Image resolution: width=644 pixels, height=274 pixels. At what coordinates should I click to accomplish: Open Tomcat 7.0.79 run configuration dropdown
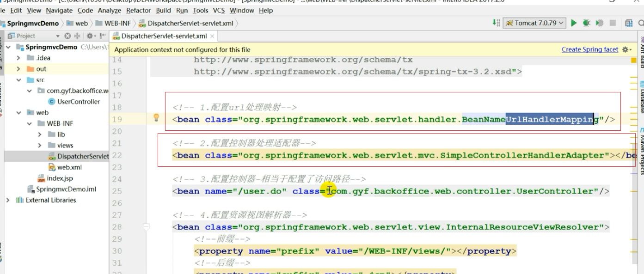535,23
